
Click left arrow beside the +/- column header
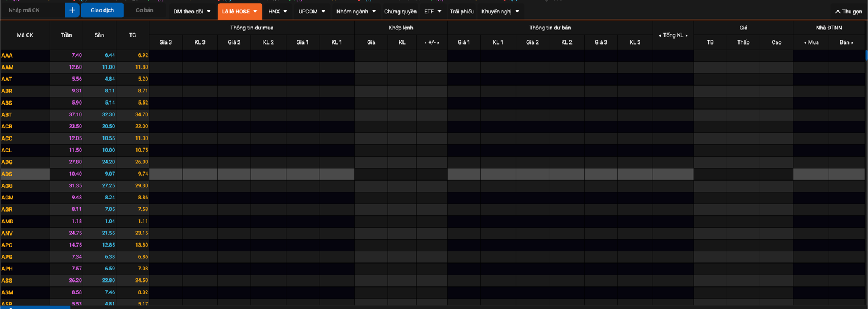tap(426, 43)
